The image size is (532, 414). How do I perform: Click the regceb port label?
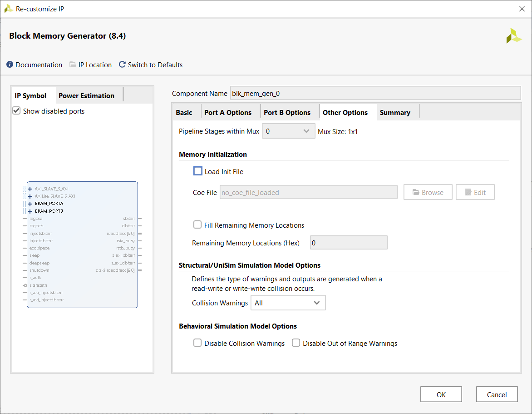pyautogui.click(x=36, y=226)
